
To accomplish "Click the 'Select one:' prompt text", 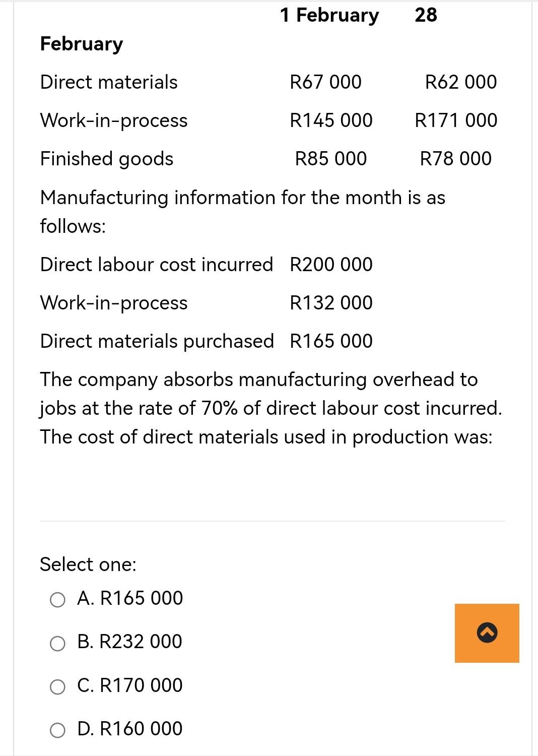I will [88, 564].
